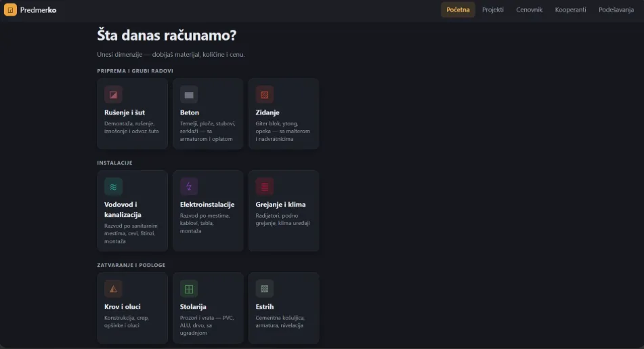Image resolution: width=644 pixels, height=349 pixels.
Task: Switch to the Kooperanti tab
Action: (570, 10)
